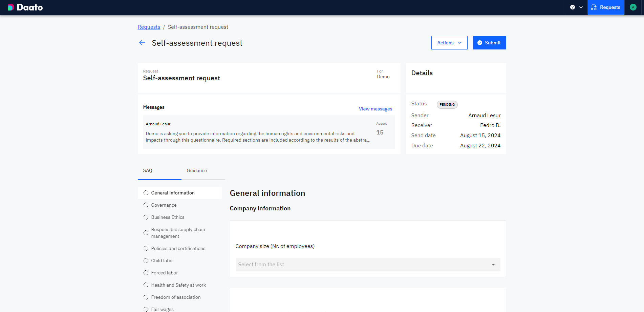Image resolution: width=644 pixels, height=312 pixels.
Task: Open the View messages link
Action: tap(375, 109)
